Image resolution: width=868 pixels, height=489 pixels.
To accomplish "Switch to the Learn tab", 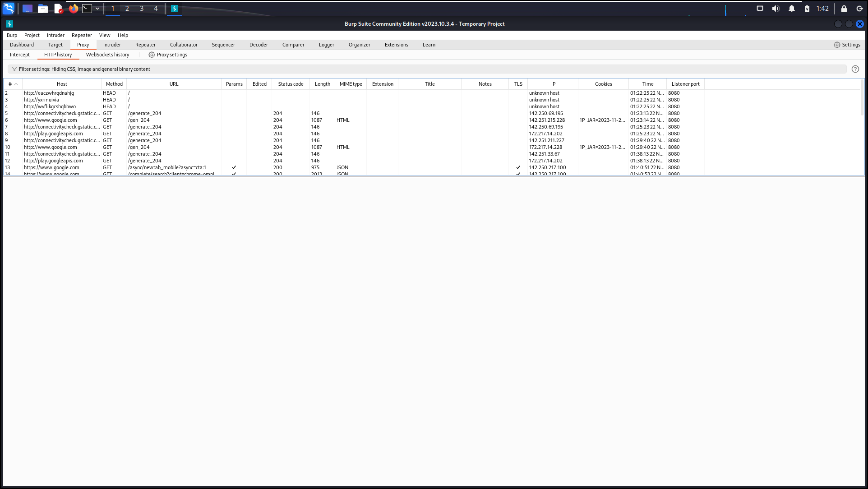I will tap(429, 45).
